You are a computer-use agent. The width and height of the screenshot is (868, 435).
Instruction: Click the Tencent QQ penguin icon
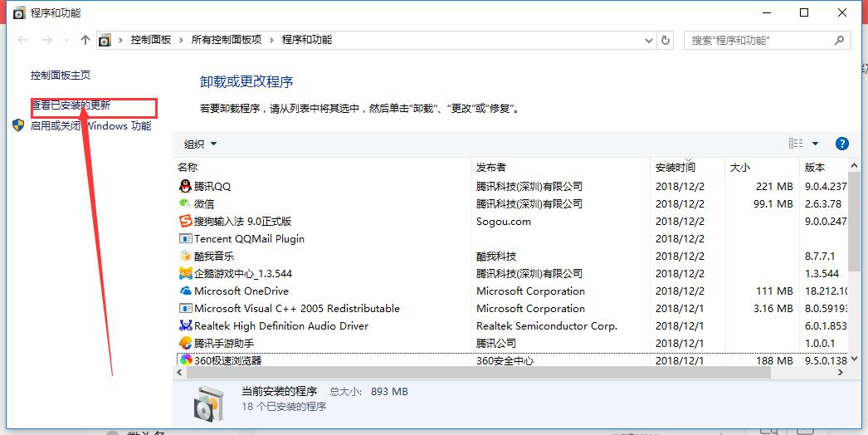coord(185,186)
